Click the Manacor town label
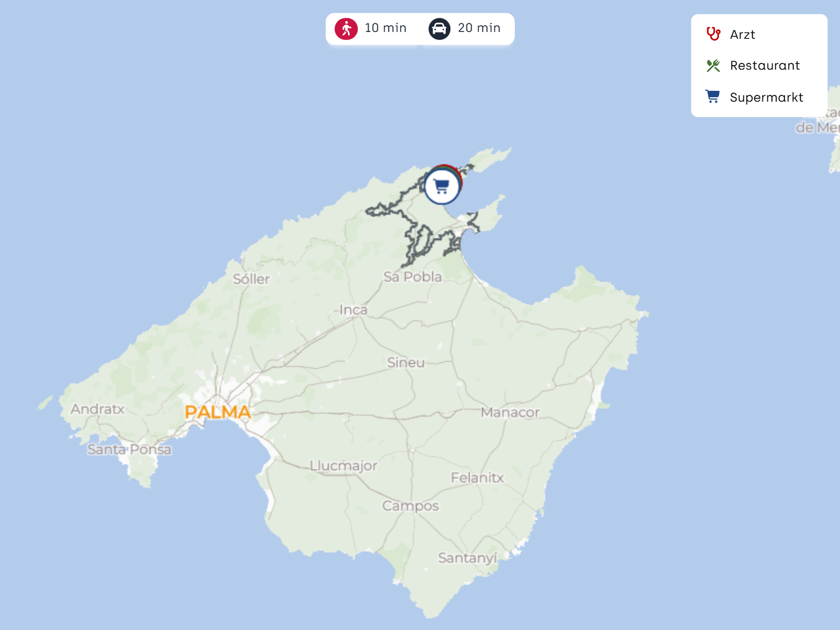The width and height of the screenshot is (840, 630). click(510, 412)
